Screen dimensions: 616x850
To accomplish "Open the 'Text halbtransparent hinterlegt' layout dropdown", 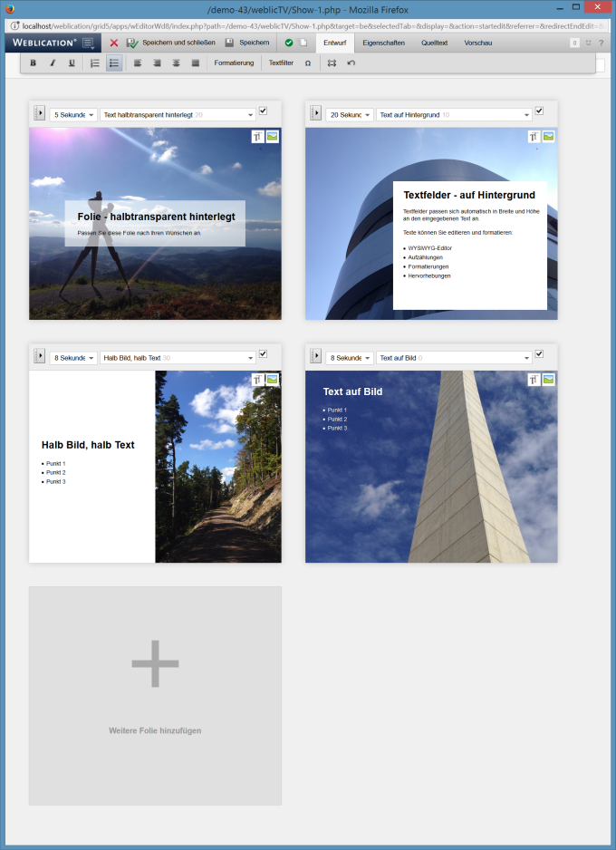I will click(x=178, y=115).
